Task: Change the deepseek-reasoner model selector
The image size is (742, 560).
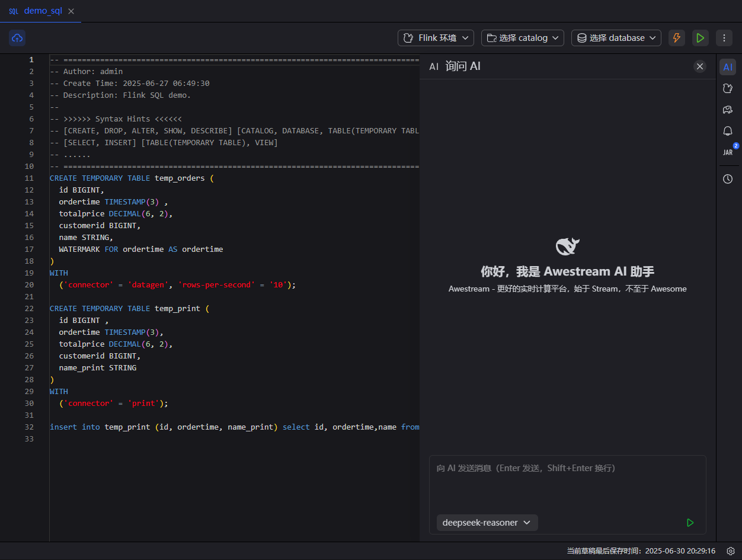Action: click(x=487, y=523)
